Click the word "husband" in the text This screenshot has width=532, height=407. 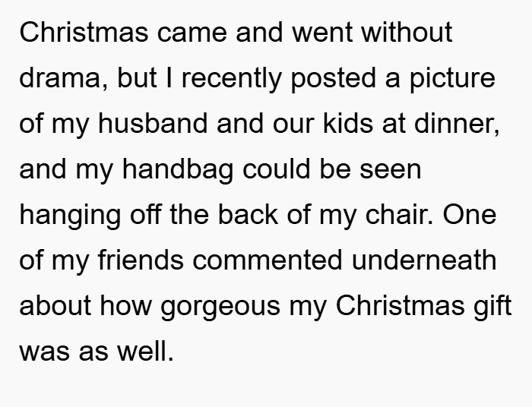click(153, 123)
